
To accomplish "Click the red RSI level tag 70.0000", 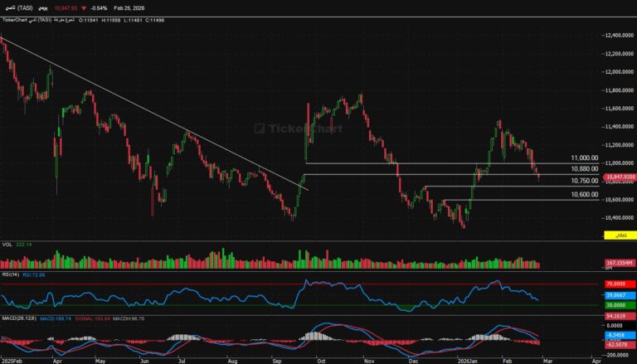I will (x=620, y=284).
